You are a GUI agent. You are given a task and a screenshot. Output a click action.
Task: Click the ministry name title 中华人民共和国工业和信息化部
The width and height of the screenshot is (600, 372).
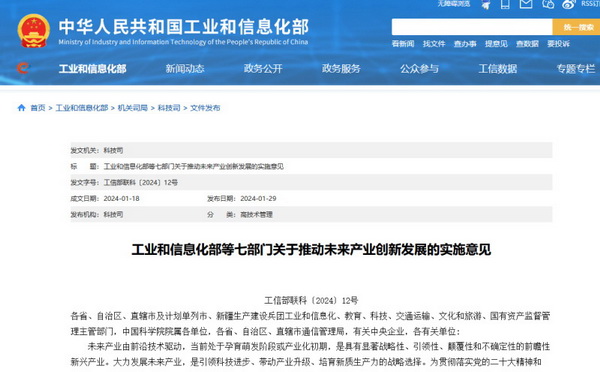pyautogui.click(x=184, y=27)
